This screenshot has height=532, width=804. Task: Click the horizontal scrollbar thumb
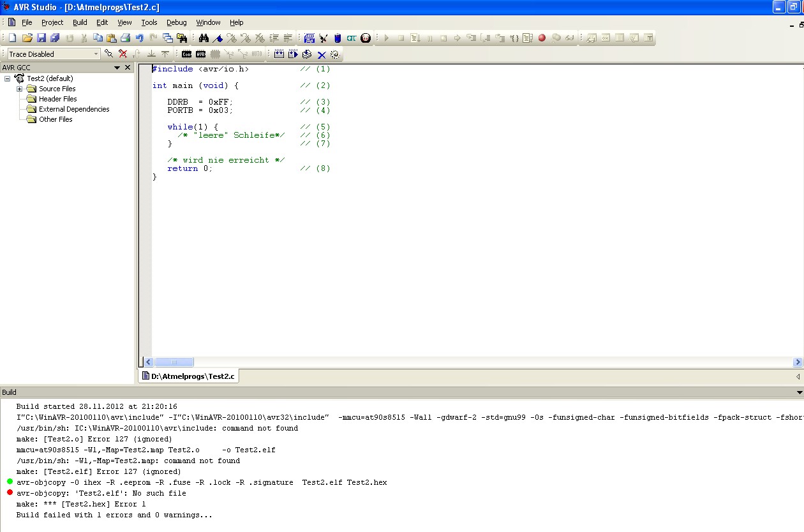174,362
